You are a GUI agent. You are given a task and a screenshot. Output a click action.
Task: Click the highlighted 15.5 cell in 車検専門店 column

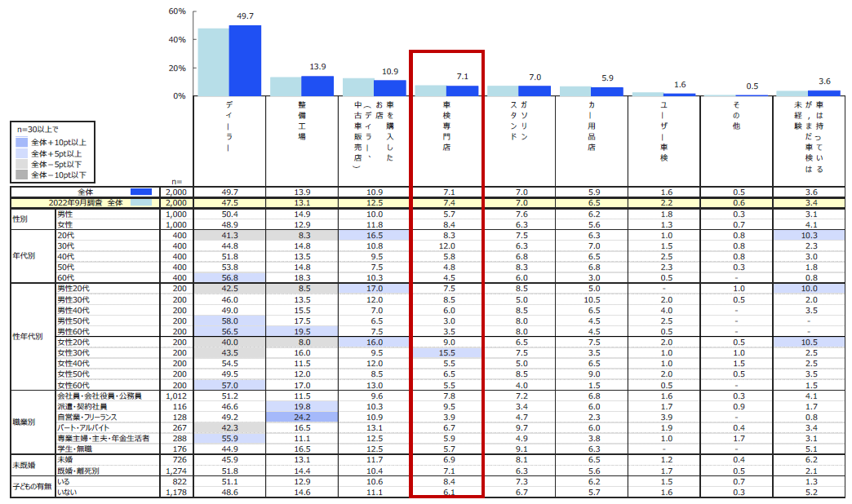click(446, 352)
